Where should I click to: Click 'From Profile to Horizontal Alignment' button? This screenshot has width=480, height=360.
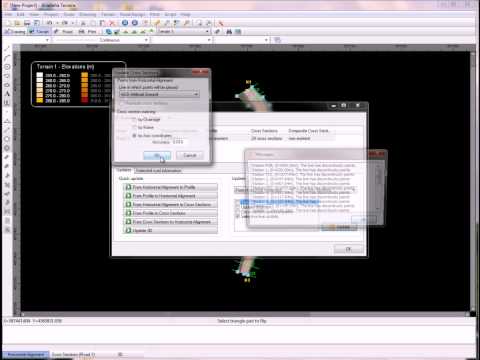click(x=170, y=196)
